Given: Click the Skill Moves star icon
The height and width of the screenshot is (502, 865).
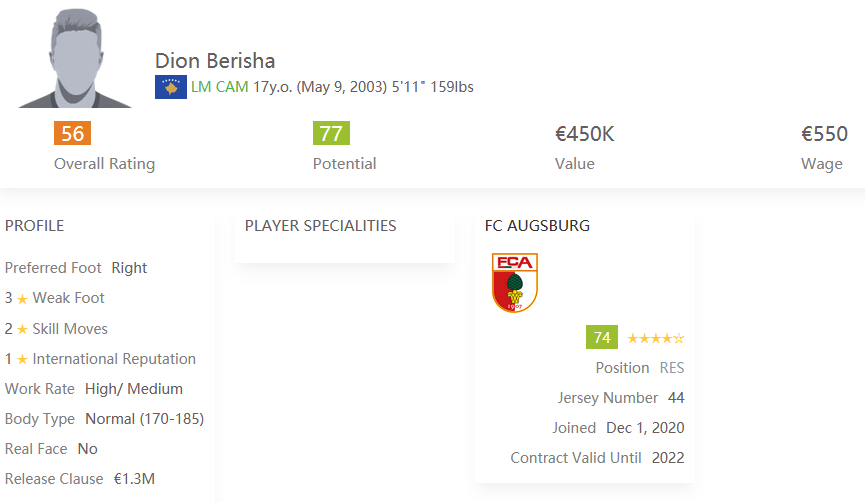Looking at the screenshot, I should [22, 329].
